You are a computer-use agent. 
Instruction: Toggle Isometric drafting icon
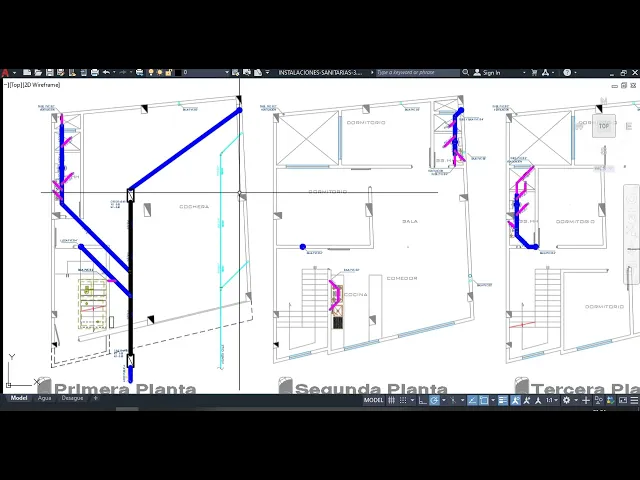tap(453, 400)
